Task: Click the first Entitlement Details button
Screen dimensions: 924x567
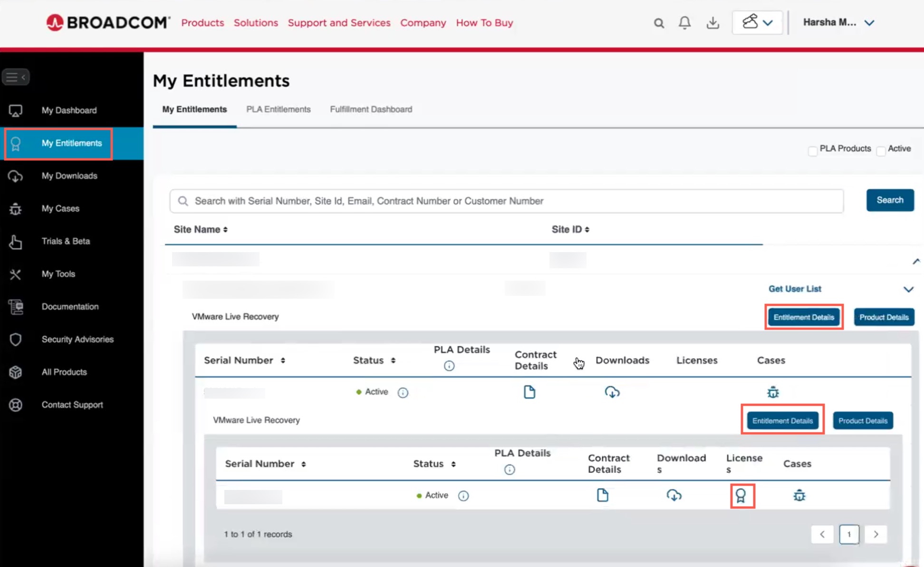Action: click(804, 317)
